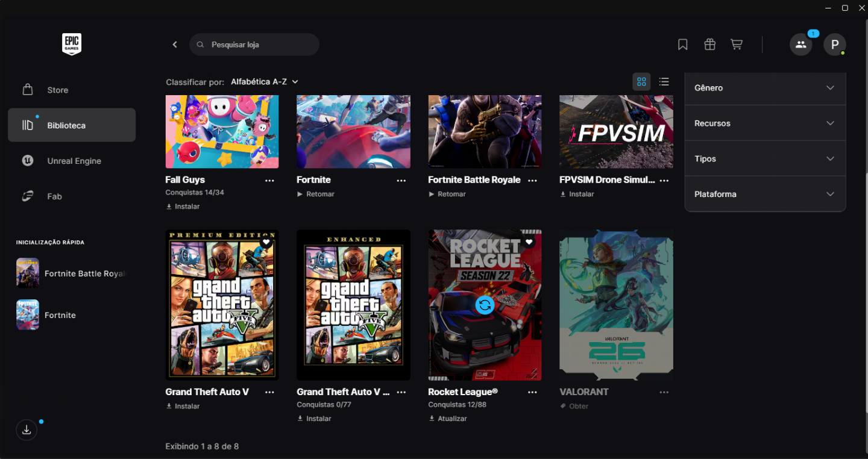Switch to list view
Viewport: 868px width, 459px height.
pos(664,82)
